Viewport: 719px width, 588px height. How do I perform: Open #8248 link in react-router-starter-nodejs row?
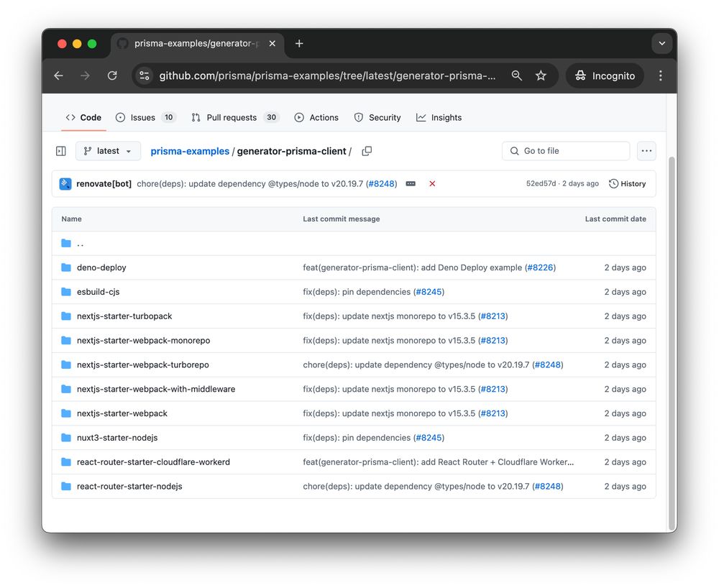pyautogui.click(x=547, y=486)
